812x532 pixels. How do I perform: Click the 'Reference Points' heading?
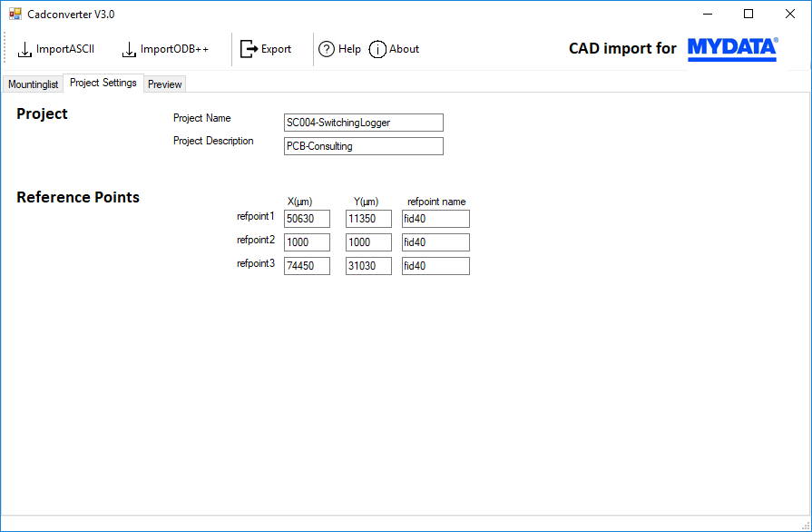point(78,197)
